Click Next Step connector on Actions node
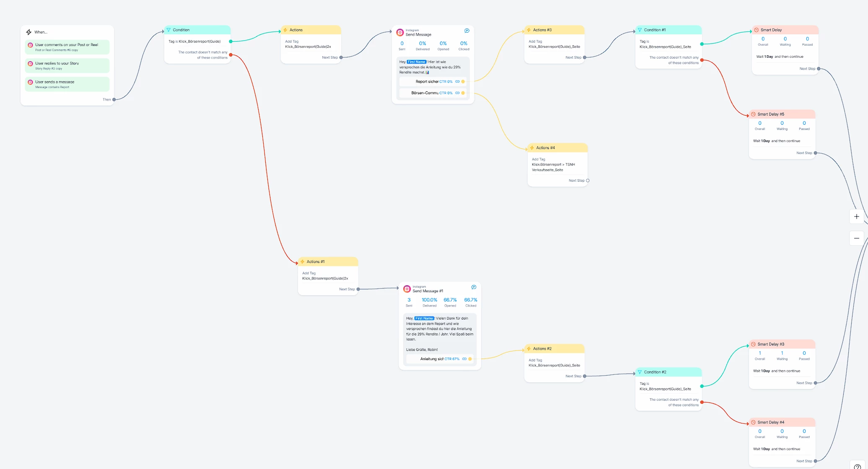Screen dimensions: 868x469 (341, 57)
